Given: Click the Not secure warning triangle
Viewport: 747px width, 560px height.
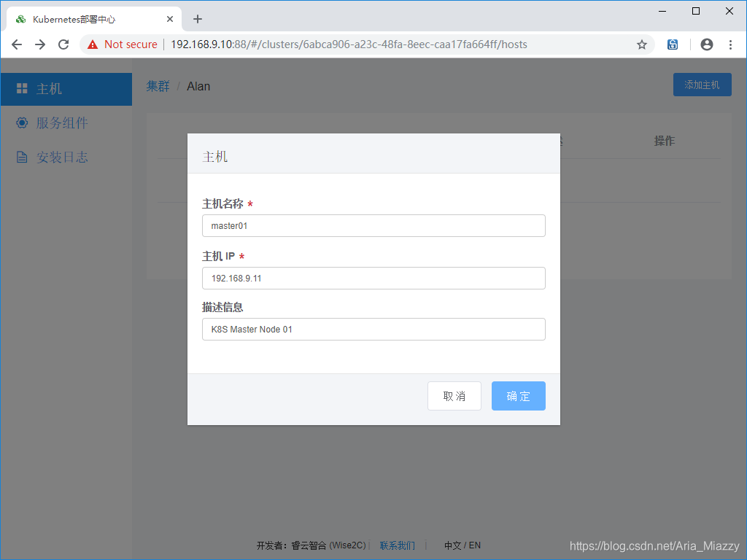Looking at the screenshot, I should tap(93, 44).
